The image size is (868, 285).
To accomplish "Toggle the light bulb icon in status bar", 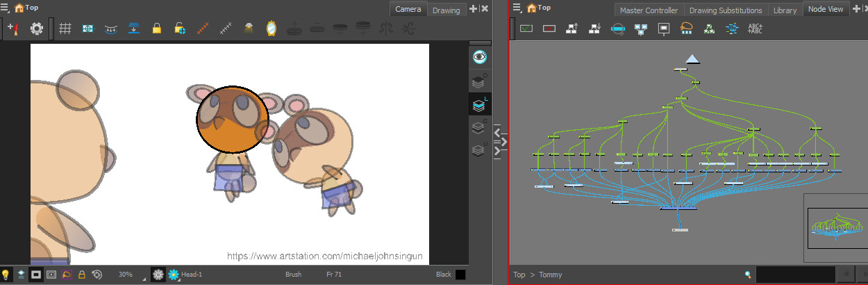I will point(6,275).
